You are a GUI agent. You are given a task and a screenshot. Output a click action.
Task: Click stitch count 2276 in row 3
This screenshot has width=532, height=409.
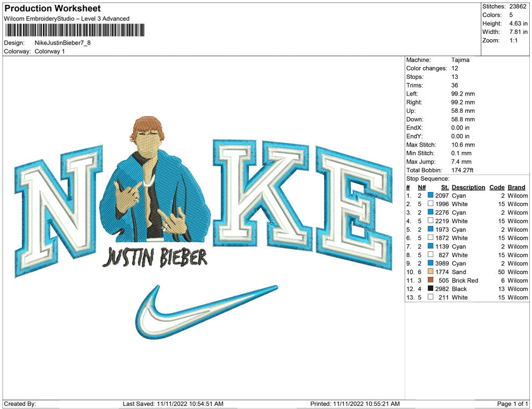tap(442, 213)
